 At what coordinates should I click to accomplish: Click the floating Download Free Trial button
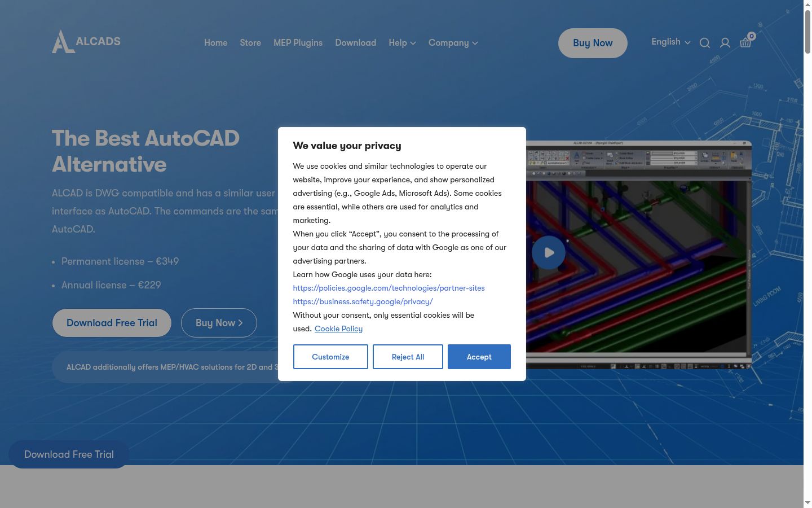pyautogui.click(x=69, y=454)
